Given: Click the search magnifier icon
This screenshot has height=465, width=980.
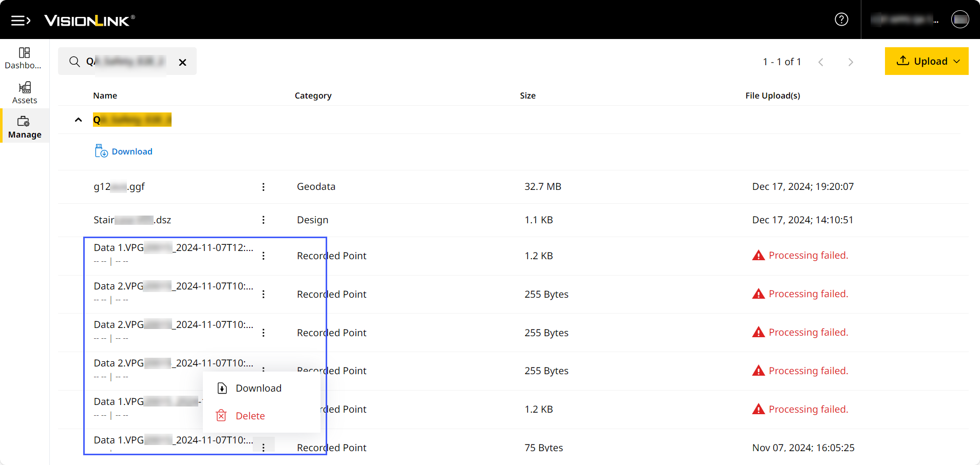Looking at the screenshot, I should [x=74, y=62].
